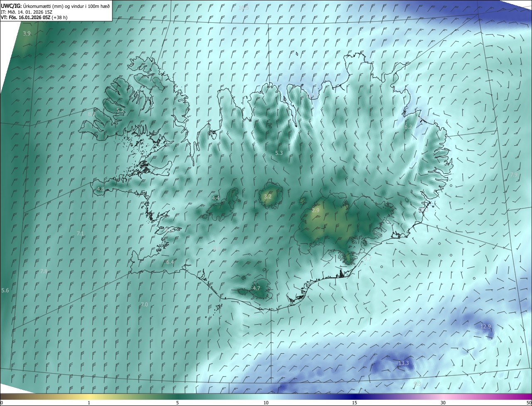This screenshot has height=406, width=532.
Task: Click the 3.2 value on the Hofsjökull glacier
Action: click(268, 196)
